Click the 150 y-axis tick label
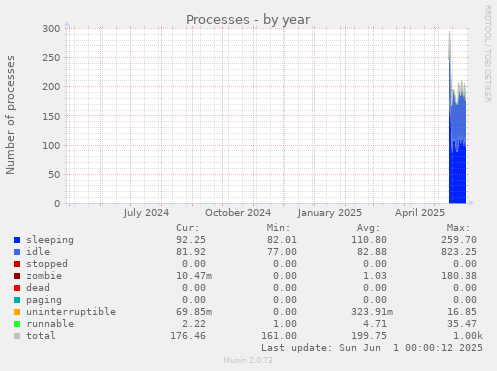The height and width of the screenshot is (371, 497). pos(51,116)
